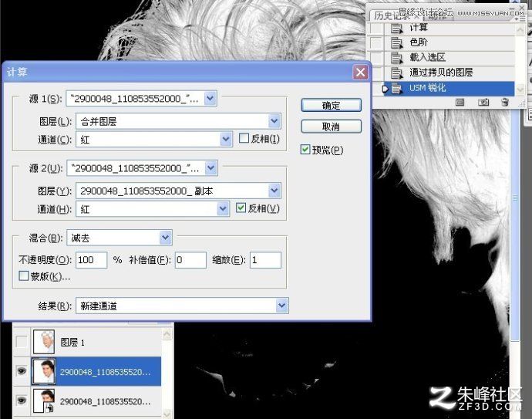Click the 取消 (Cancel) button
The height and width of the screenshot is (419, 532).
click(331, 127)
